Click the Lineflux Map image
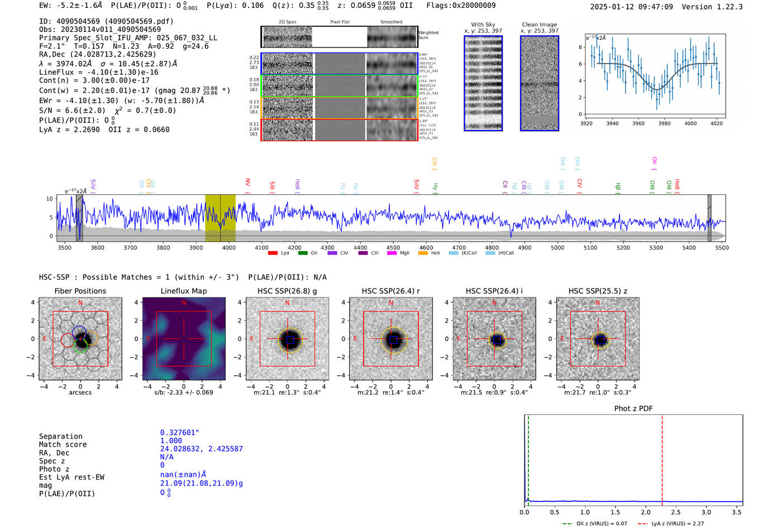This screenshot has height=532, width=782. coord(184,339)
